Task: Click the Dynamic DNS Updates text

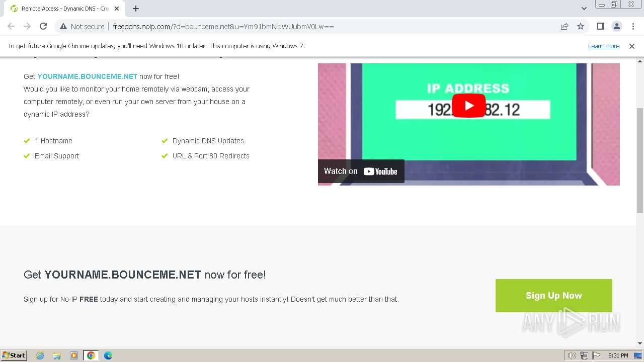Action: click(208, 141)
